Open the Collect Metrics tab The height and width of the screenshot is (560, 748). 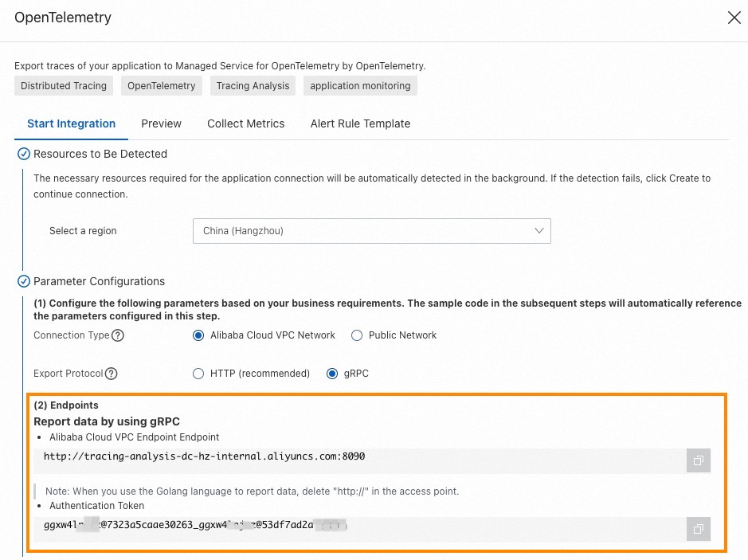[x=245, y=124]
